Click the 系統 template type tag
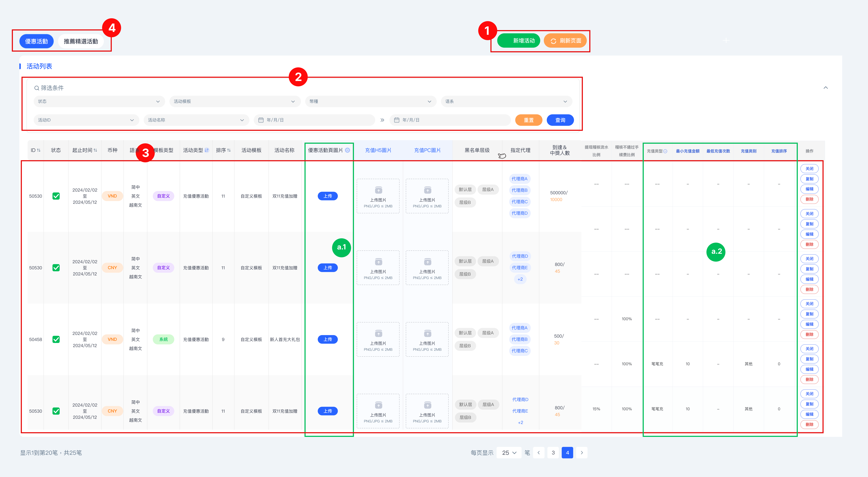This screenshot has height=477, width=868. [163, 340]
